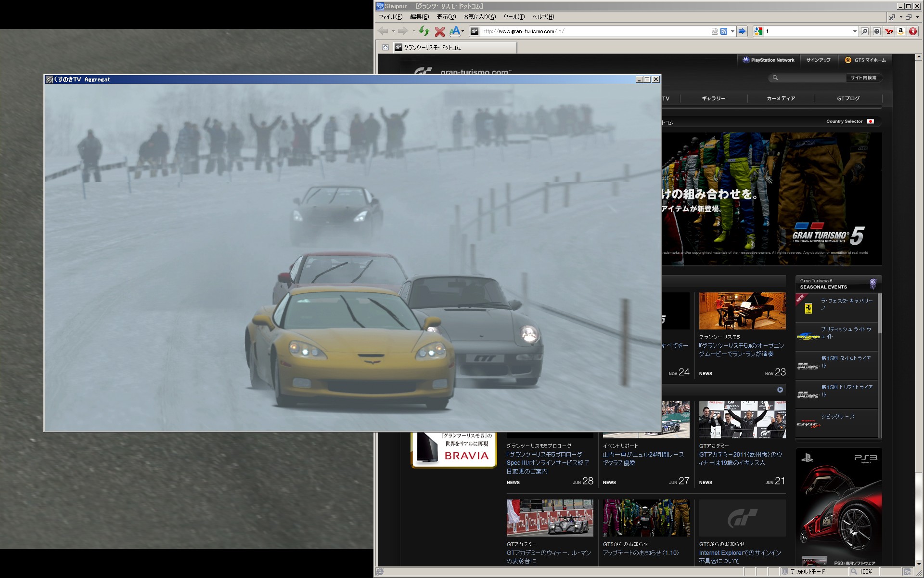Open 第15回 ドリフトトライアル seasonal event
The width and height of the screenshot is (924, 578).
[837, 394]
